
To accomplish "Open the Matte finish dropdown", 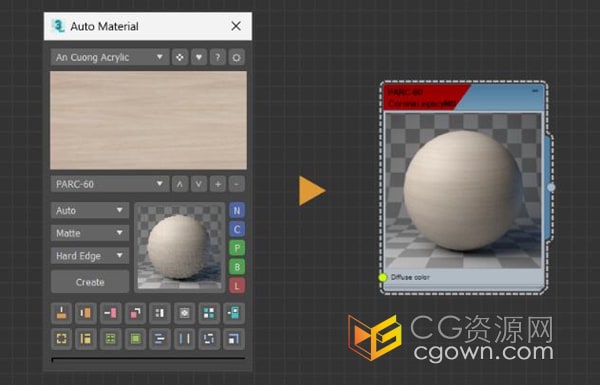I will tap(90, 233).
